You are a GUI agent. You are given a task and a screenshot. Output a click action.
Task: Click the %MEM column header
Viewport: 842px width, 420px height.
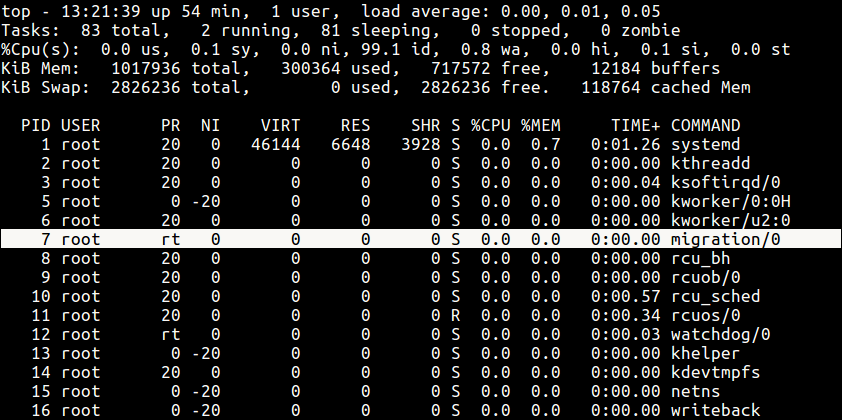tap(541, 125)
